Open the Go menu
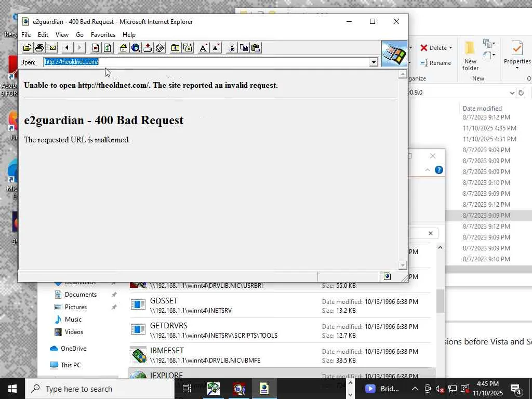532x399 pixels. click(79, 35)
